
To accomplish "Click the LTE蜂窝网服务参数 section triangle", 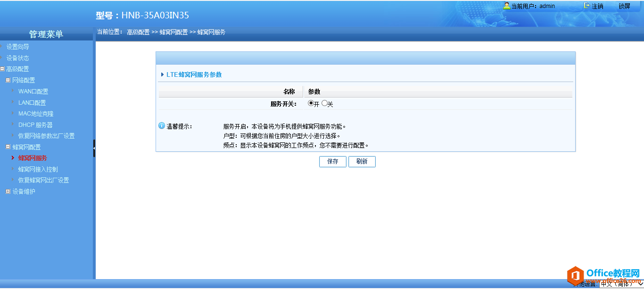I will [x=163, y=74].
